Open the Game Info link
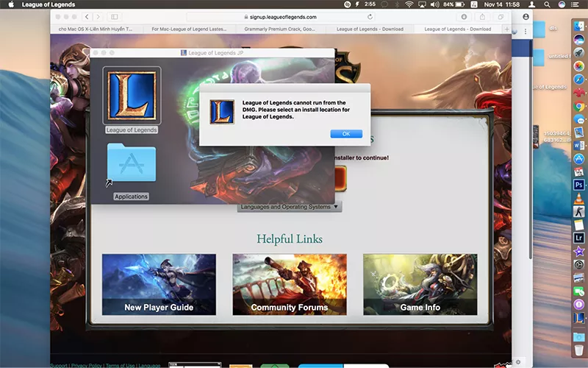The height and width of the screenshot is (368, 588). pos(420,285)
